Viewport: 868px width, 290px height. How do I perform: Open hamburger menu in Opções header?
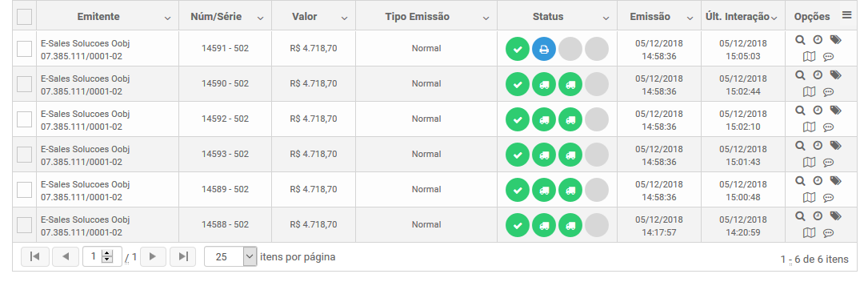pyautogui.click(x=847, y=15)
